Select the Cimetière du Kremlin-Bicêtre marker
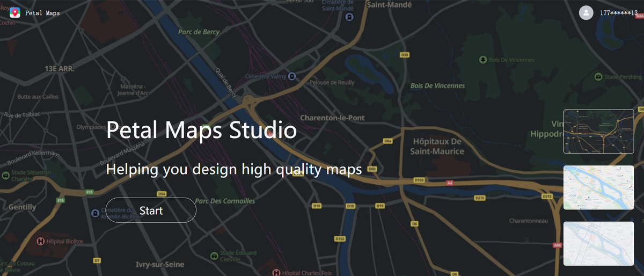644x276 pixels. coord(95,213)
